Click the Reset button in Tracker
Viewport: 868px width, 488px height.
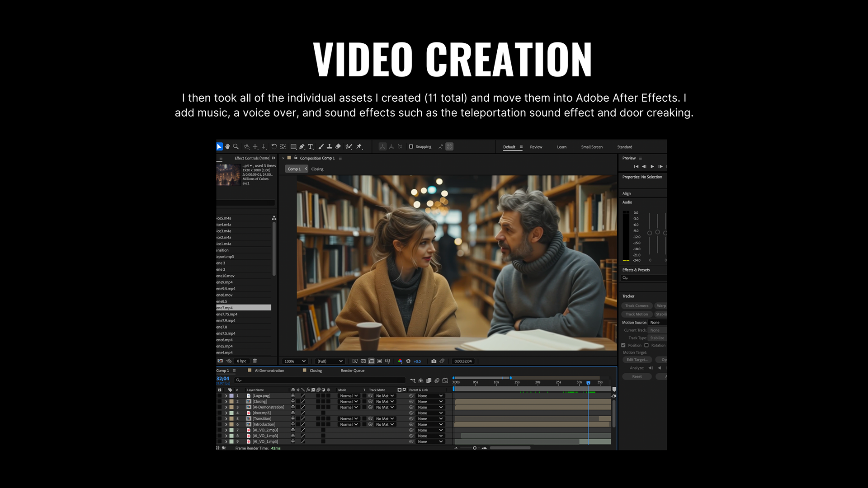tap(637, 376)
